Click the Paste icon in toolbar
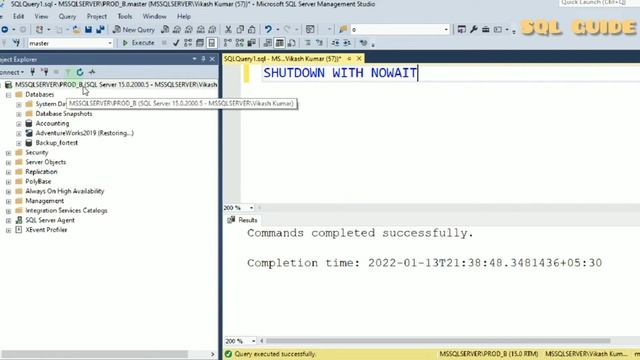The image size is (640, 360). click(x=252, y=29)
